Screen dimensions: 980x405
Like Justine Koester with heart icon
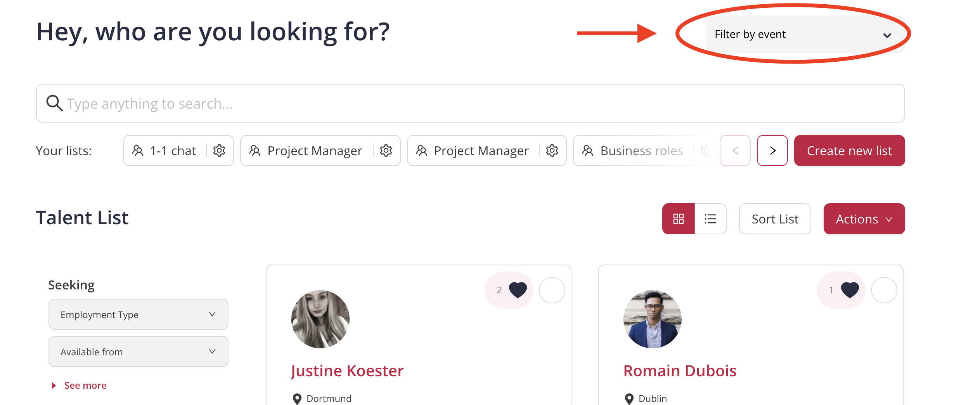pyautogui.click(x=518, y=290)
